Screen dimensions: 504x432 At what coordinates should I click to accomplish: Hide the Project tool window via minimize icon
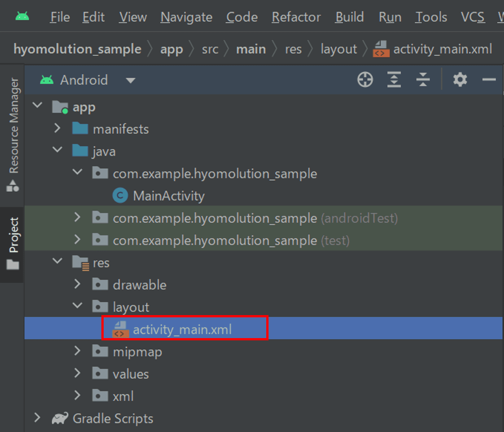pos(489,80)
